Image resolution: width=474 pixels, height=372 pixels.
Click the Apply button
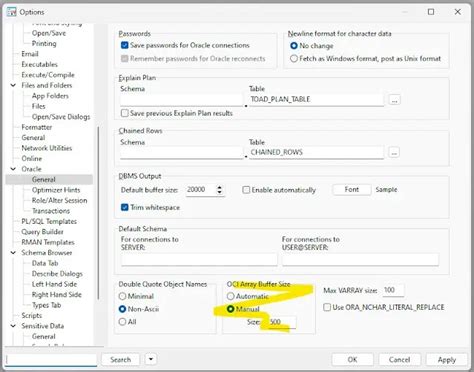[447, 360]
